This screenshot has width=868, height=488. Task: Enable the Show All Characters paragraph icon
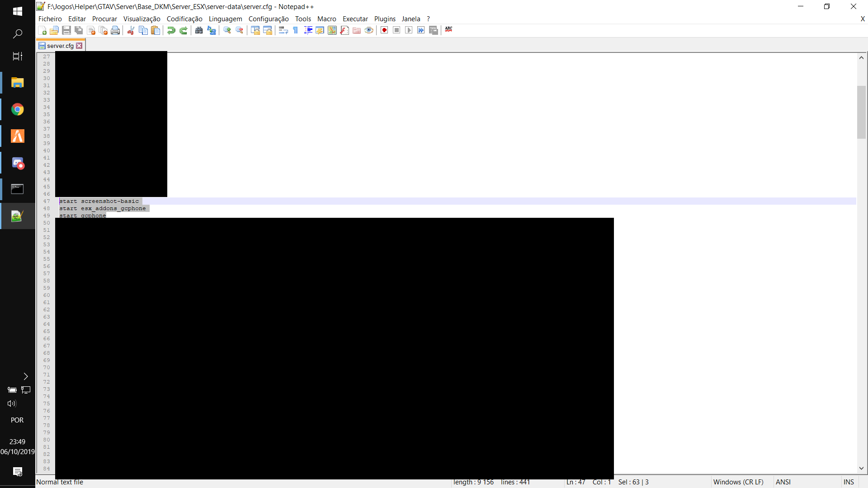point(295,30)
